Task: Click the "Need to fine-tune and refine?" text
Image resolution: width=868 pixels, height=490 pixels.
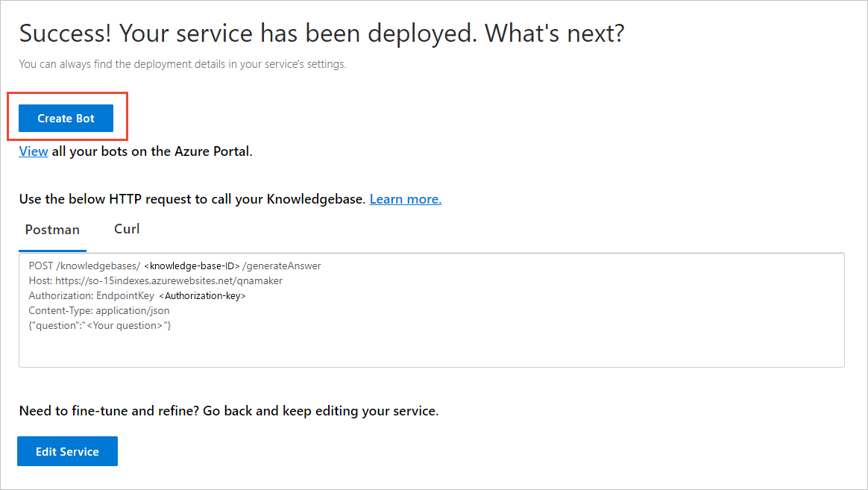Action: click(228, 411)
